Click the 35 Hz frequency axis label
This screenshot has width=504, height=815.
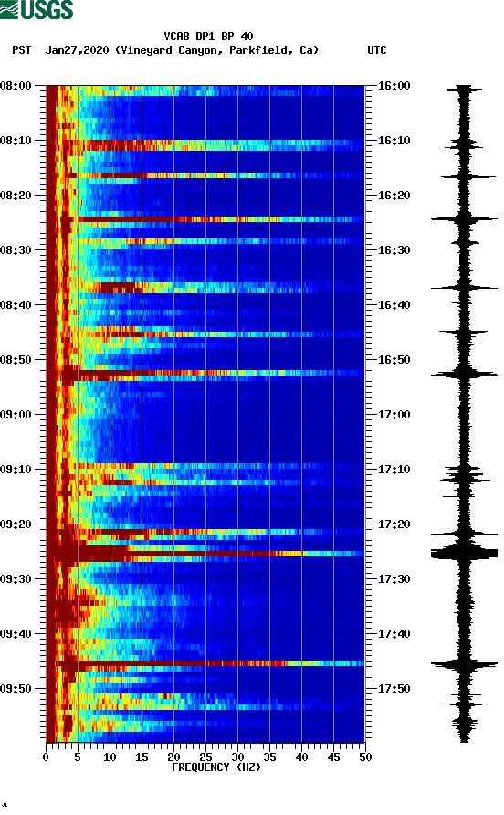(x=269, y=757)
